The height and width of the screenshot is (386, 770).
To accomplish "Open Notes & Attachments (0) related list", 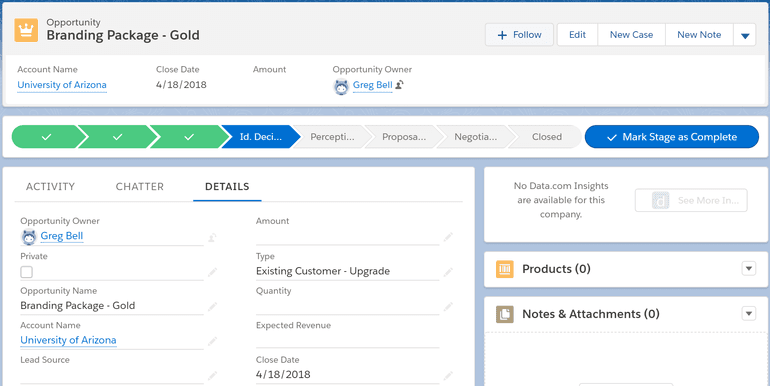I will tap(591, 314).
